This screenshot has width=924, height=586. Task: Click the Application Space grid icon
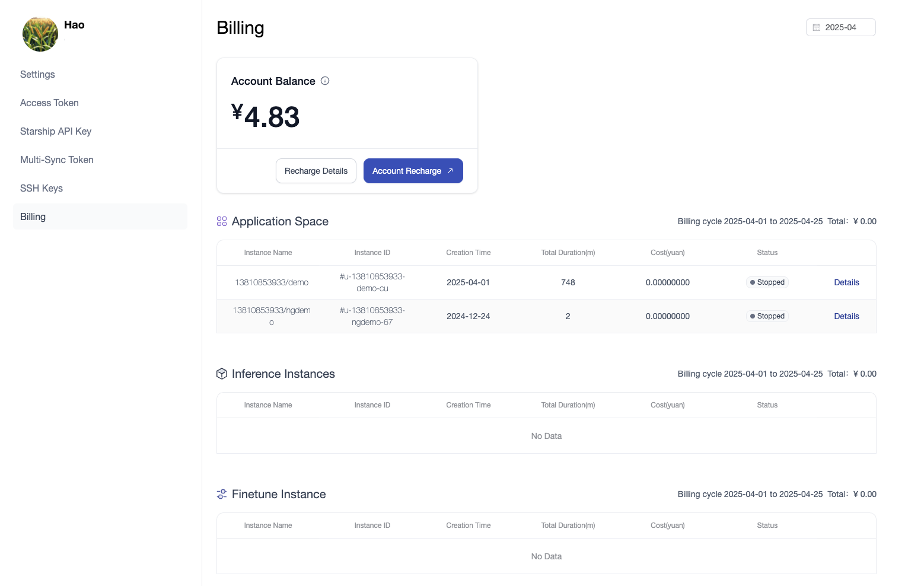tap(222, 221)
